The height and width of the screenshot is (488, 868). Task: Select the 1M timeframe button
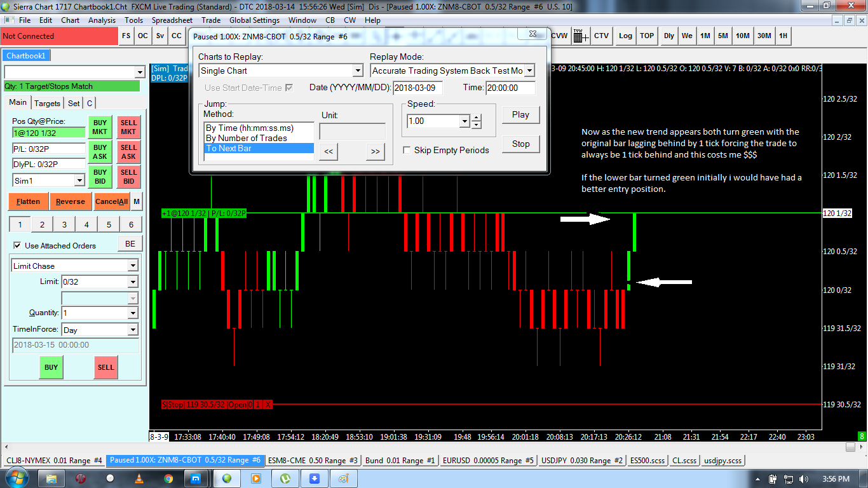[705, 36]
